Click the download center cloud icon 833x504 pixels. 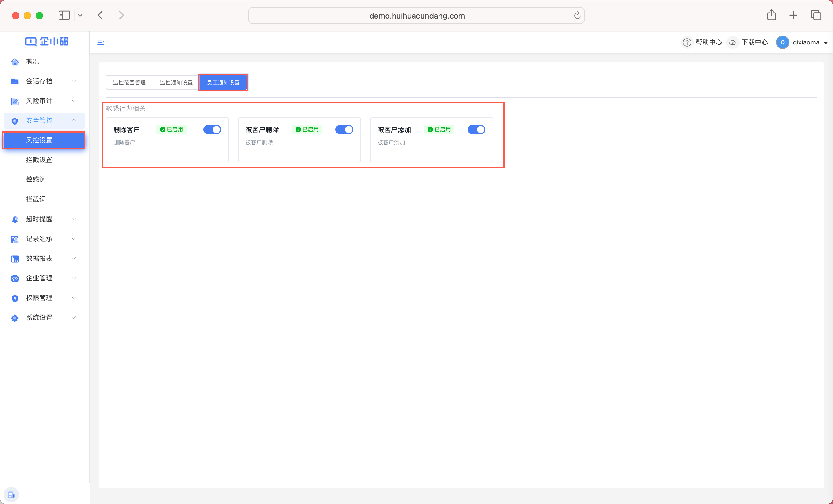pos(733,42)
